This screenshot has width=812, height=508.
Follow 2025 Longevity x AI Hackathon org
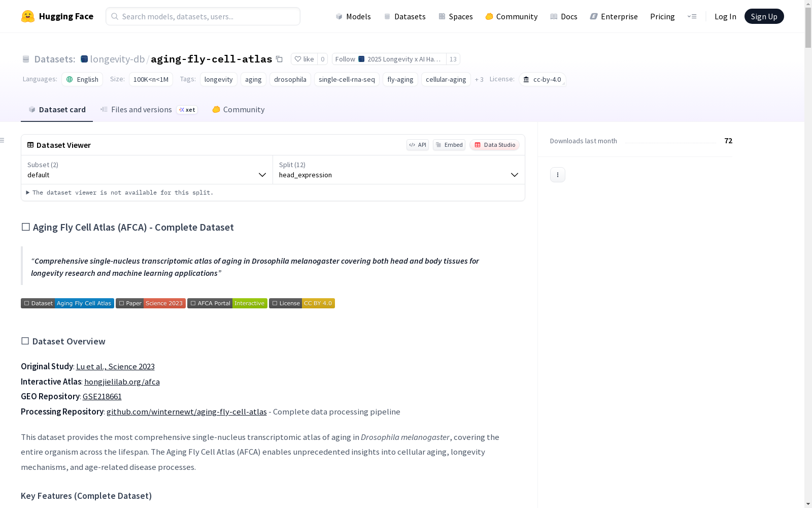point(389,59)
